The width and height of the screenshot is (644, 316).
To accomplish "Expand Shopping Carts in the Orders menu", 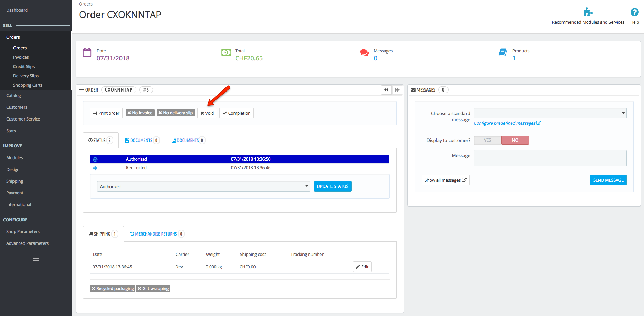I will point(28,85).
